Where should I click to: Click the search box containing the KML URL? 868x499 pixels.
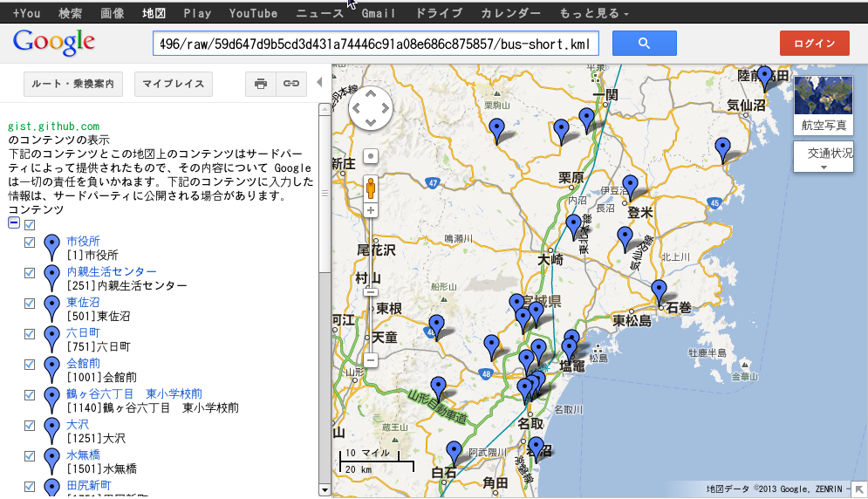(375, 44)
